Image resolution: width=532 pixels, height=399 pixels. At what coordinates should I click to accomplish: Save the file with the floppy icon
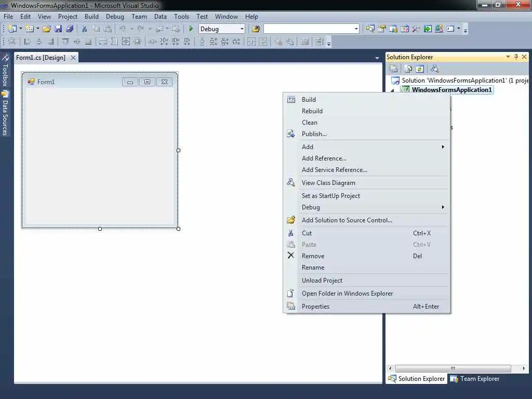click(58, 29)
